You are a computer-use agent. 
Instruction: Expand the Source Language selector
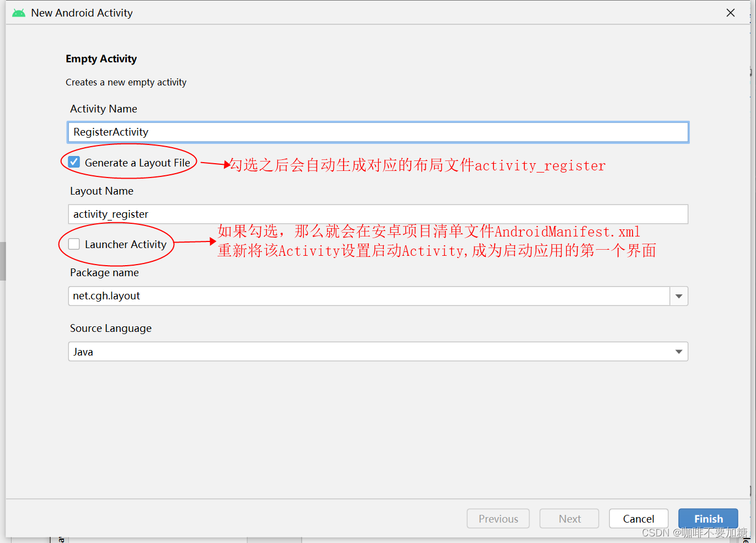[678, 351]
